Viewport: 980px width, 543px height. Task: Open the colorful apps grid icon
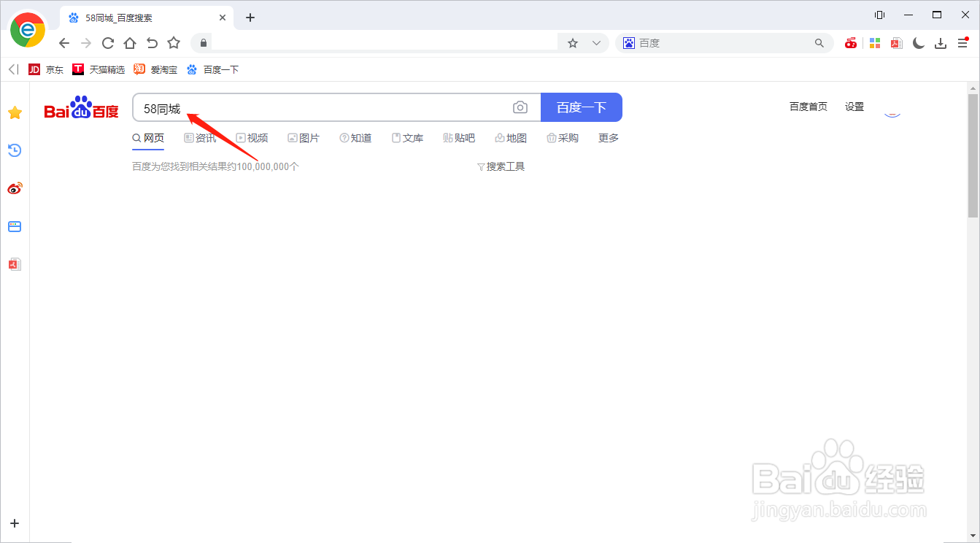(875, 43)
